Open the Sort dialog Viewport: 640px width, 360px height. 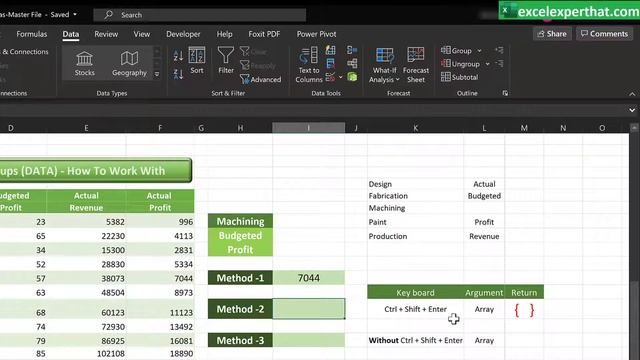pyautogui.click(x=197, y=61)
